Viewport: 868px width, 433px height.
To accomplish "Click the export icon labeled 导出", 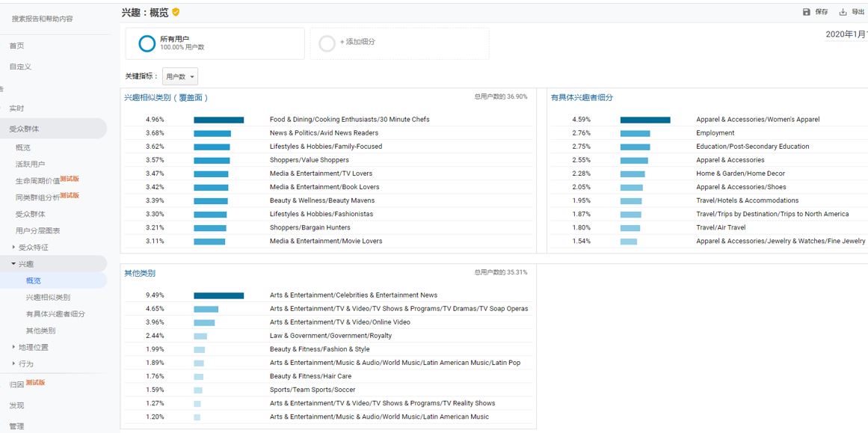I will pos(843,12).
